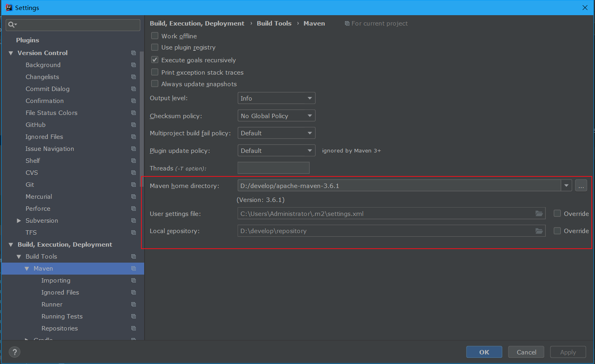Screen dimensions: 595x364
Task: Open Checksum policy dropdown
Action: [276, 116]
